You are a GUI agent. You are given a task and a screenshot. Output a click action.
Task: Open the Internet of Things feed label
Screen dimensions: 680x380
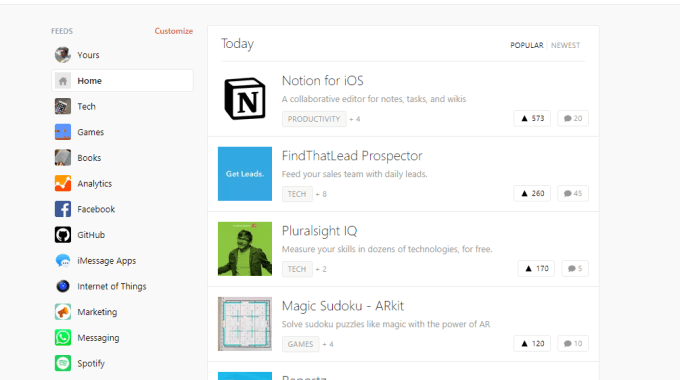click(111, 286)
